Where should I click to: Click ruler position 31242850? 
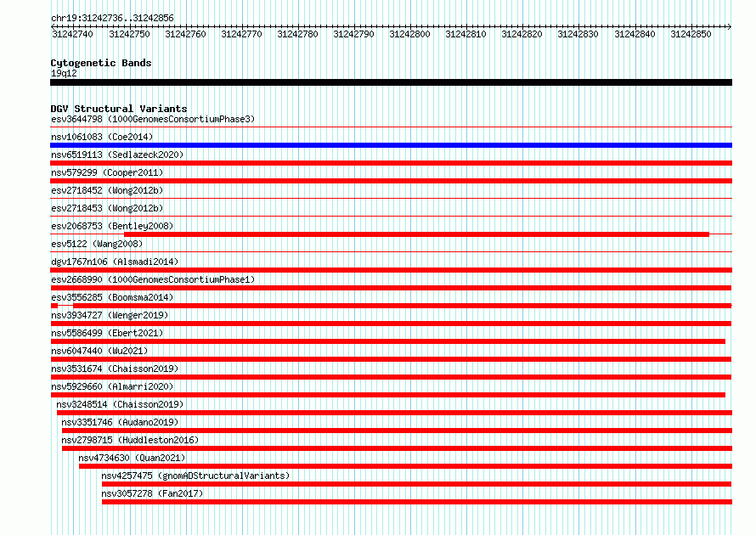coord(691,34)
